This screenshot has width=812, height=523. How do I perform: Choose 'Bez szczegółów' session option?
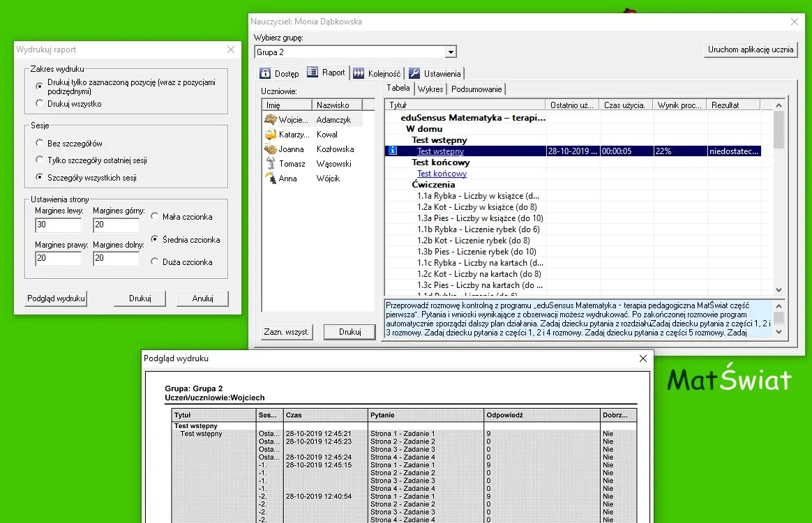(x=39, y=144)
